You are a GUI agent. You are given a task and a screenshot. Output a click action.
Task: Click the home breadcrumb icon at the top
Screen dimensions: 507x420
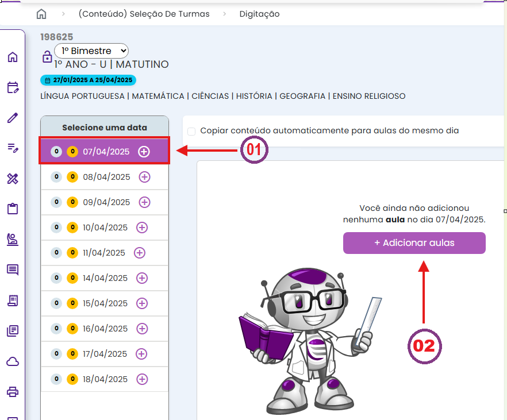coord(41,14)
